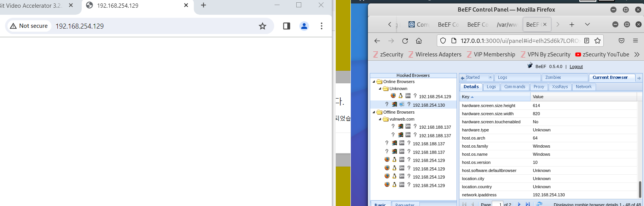Switch to the /var/ww Firefox tab
Viewport: 644px width, 206px height.
507,24
